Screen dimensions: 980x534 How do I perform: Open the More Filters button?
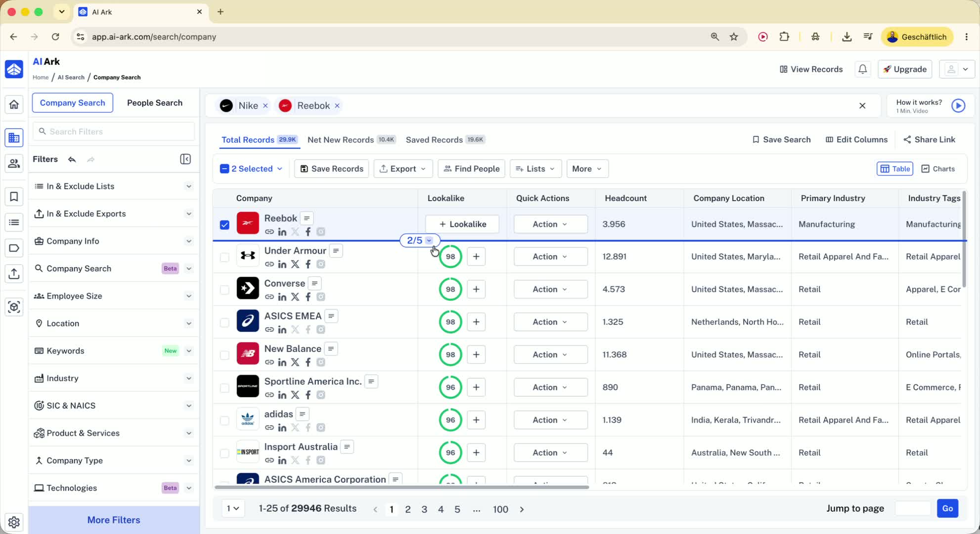coord(114,520)
